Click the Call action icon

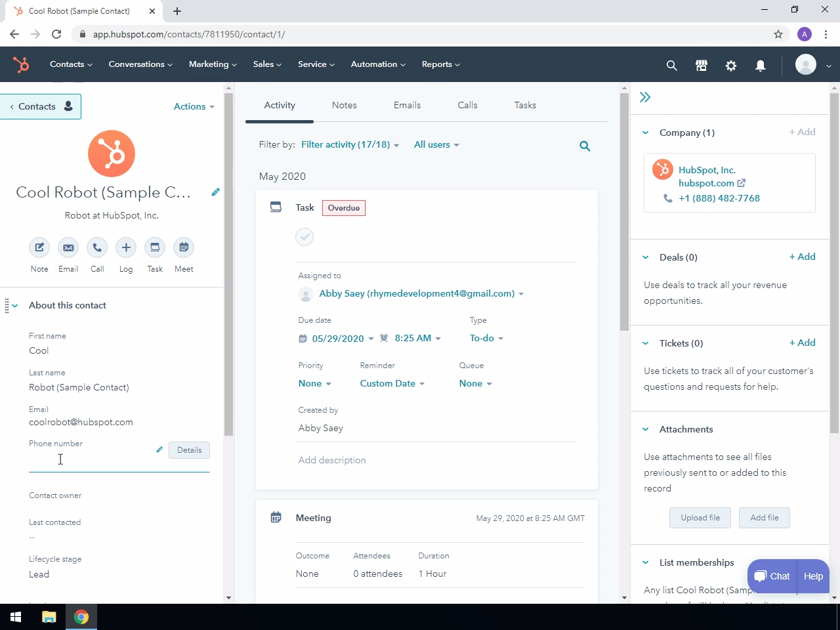97,247
